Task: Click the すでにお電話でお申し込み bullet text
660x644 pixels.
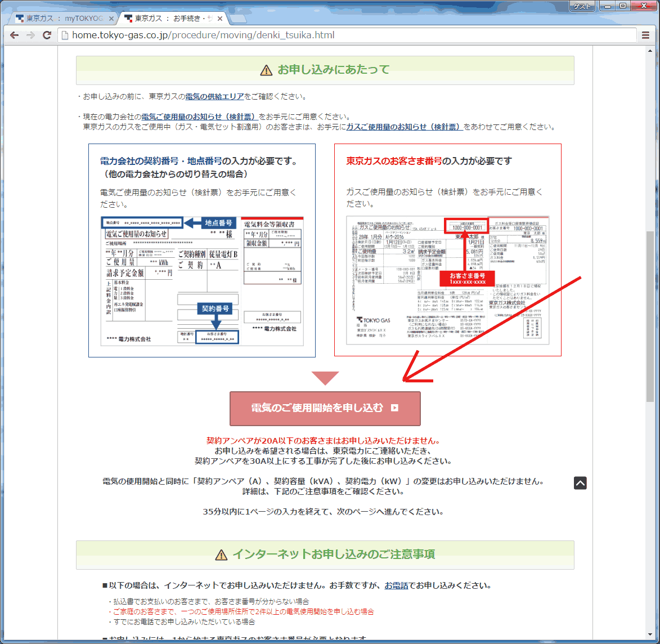Action: [181, 621]
